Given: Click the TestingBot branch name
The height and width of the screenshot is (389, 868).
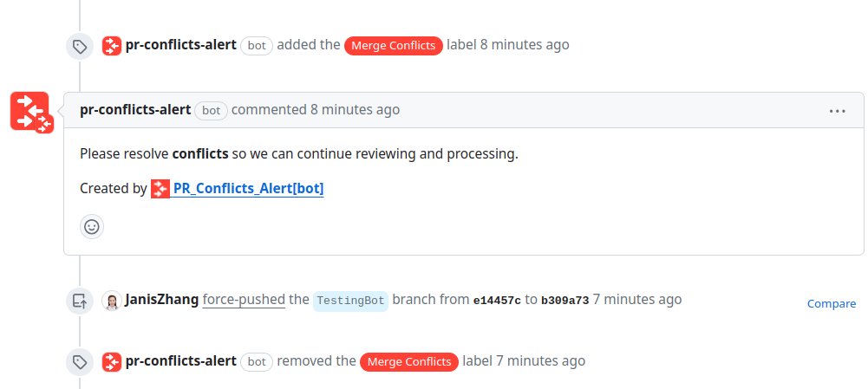Looking at the screenshot, I should coord(350,301).
